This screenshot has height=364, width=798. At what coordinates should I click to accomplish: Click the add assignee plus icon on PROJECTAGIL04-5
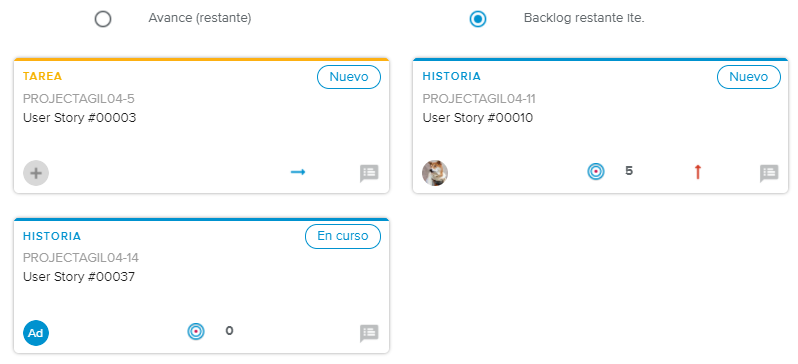coord(36,173)
